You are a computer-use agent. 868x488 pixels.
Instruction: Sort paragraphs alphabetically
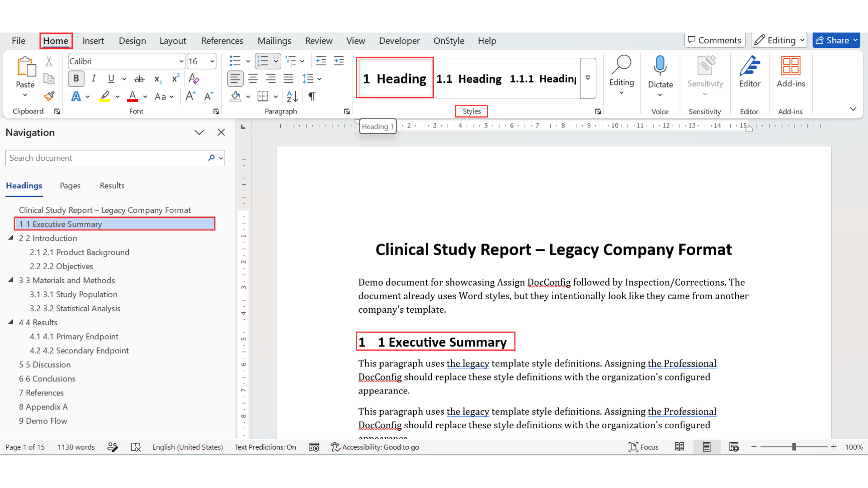tap(292, 96)
